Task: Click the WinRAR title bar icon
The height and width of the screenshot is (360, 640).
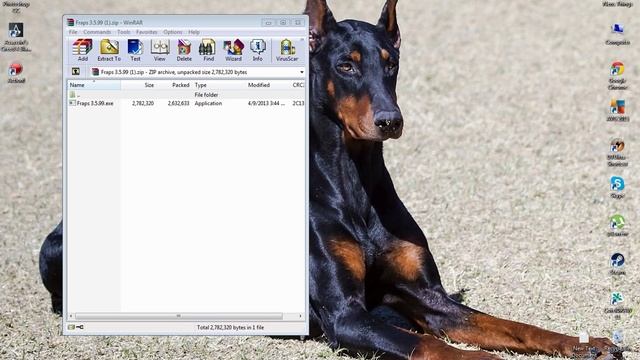Action: [71, 22]
